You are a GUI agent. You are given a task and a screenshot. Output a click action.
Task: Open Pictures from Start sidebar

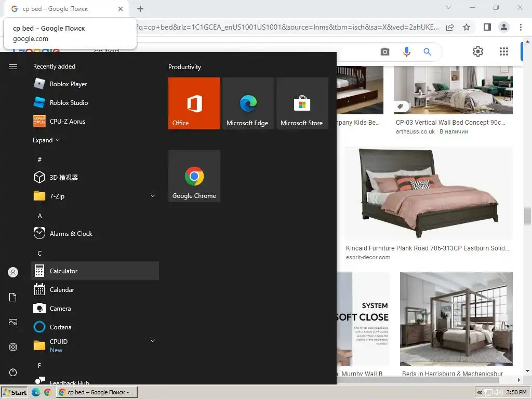13,322
